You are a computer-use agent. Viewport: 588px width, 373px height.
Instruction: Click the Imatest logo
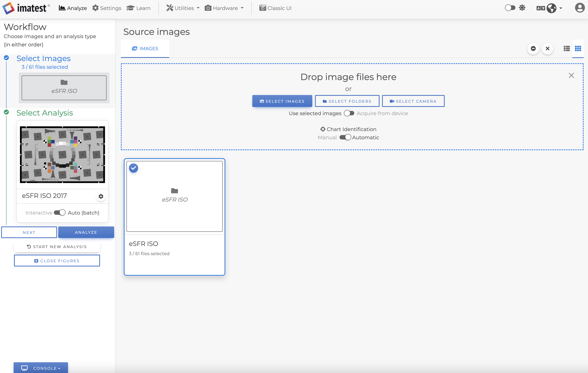[x=26, y=8]
